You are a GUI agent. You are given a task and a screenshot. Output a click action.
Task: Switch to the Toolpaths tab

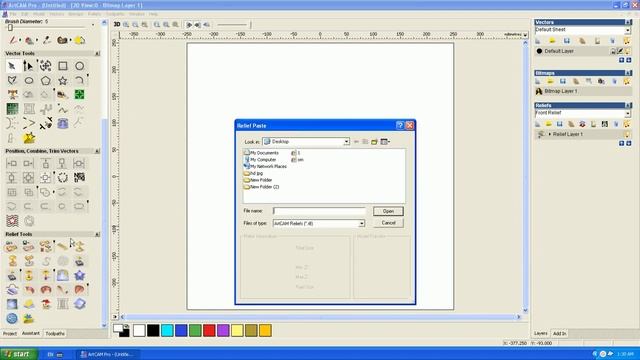[55, 333]
